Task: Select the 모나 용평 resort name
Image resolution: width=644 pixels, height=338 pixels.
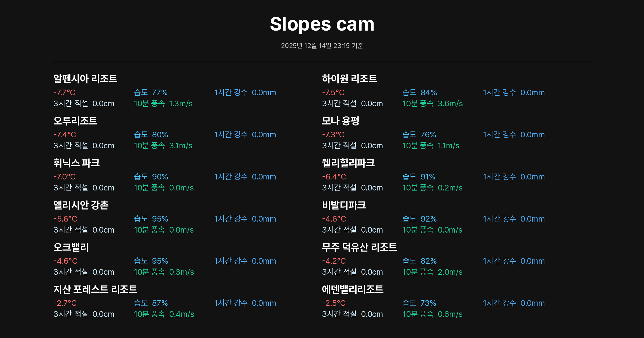Action: point(341,121)
